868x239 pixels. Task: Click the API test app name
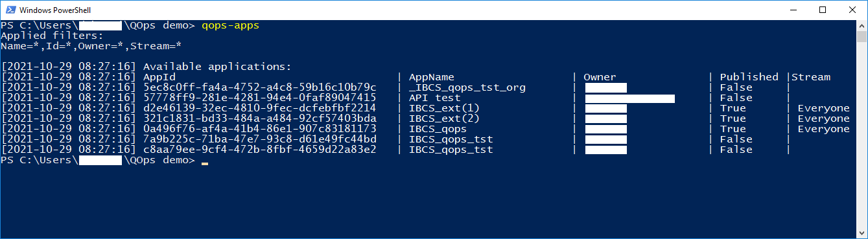point(434,98)
